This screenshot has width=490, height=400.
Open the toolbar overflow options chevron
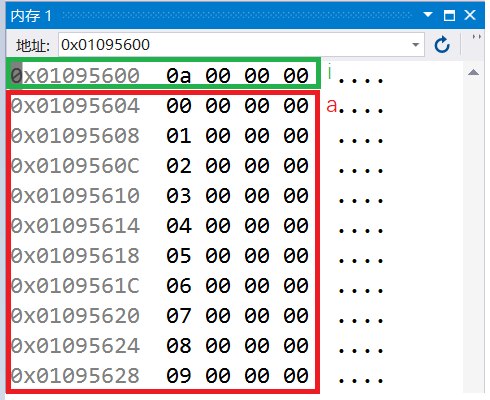pos(477,37)
